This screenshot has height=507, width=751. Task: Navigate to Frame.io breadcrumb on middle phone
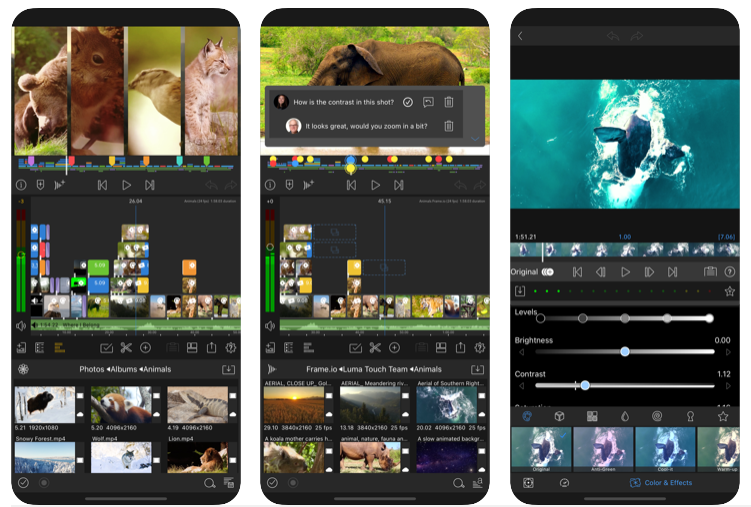[321, 369]
